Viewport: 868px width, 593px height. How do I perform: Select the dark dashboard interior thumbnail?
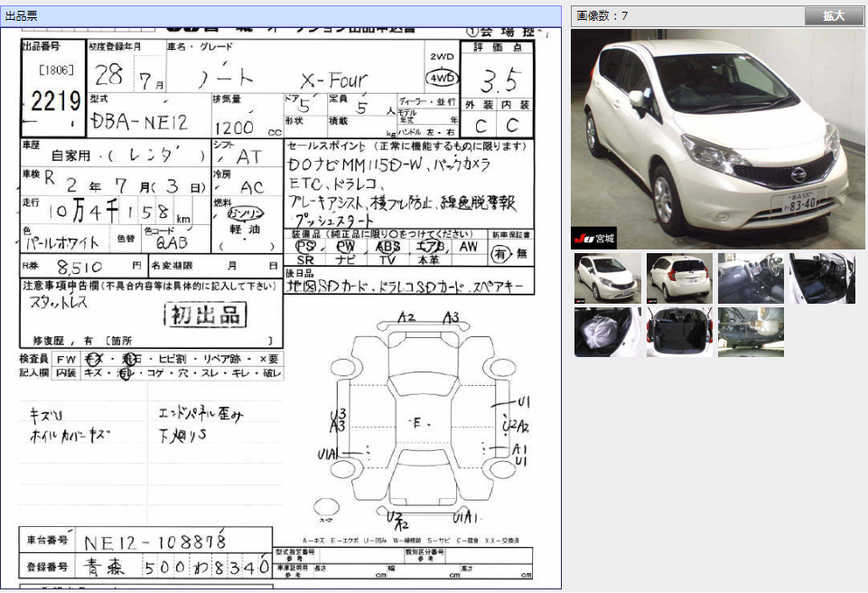click(751, 278)
